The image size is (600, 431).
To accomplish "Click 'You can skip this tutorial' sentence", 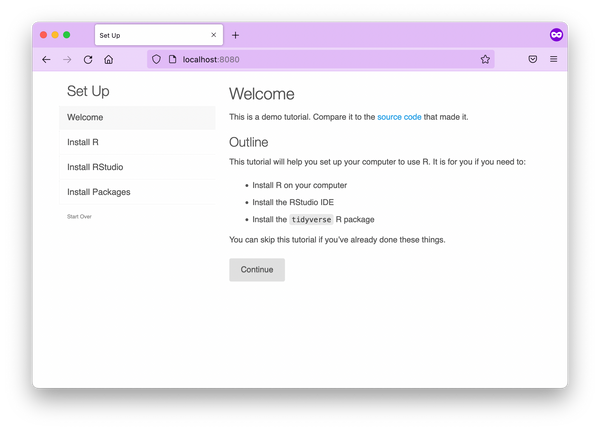I will tap(337, 240).
